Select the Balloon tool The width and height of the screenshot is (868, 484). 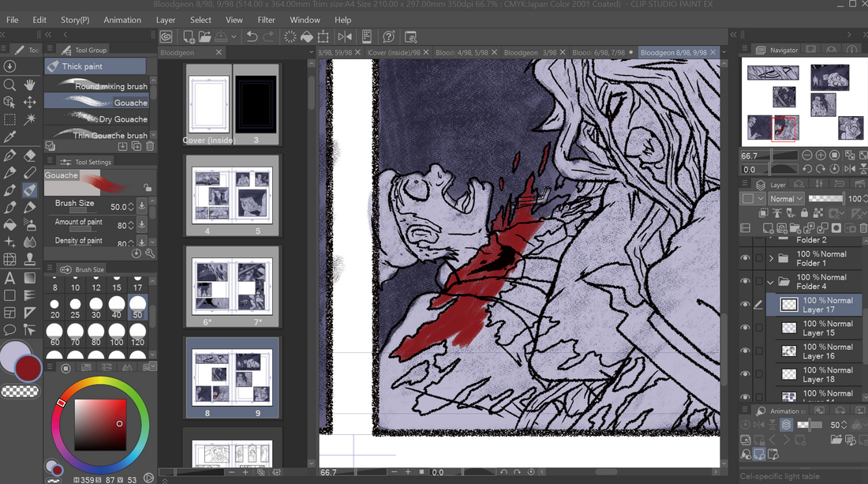[9, 330]
